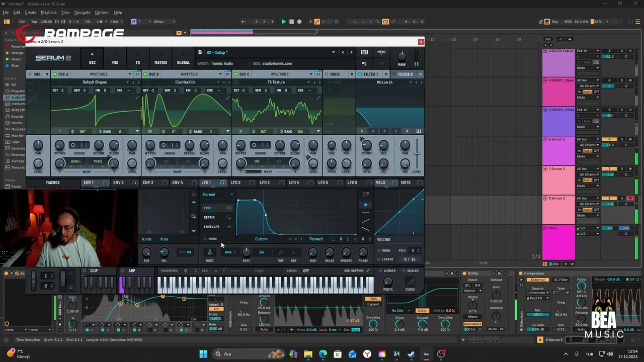644x362 pixels.
Task: Switch to FILTER 2 panel
Action: [x=405, y=74]
